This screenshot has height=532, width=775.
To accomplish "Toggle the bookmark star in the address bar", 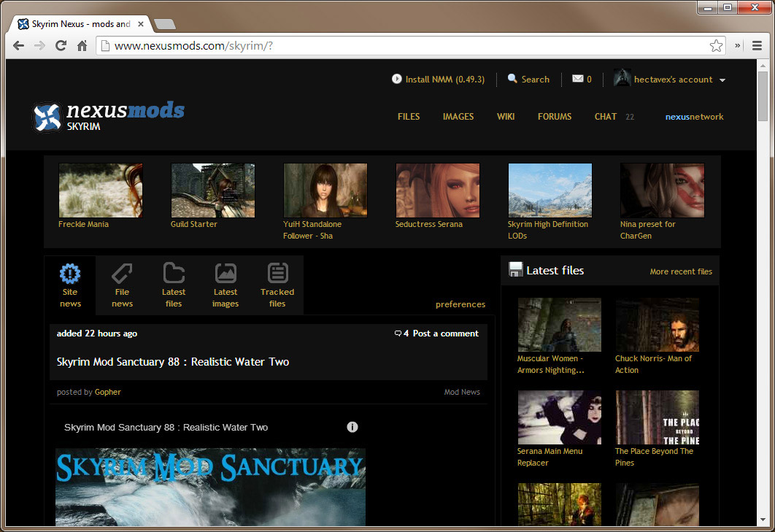I will pyautogui.click(x=717, y=45).
